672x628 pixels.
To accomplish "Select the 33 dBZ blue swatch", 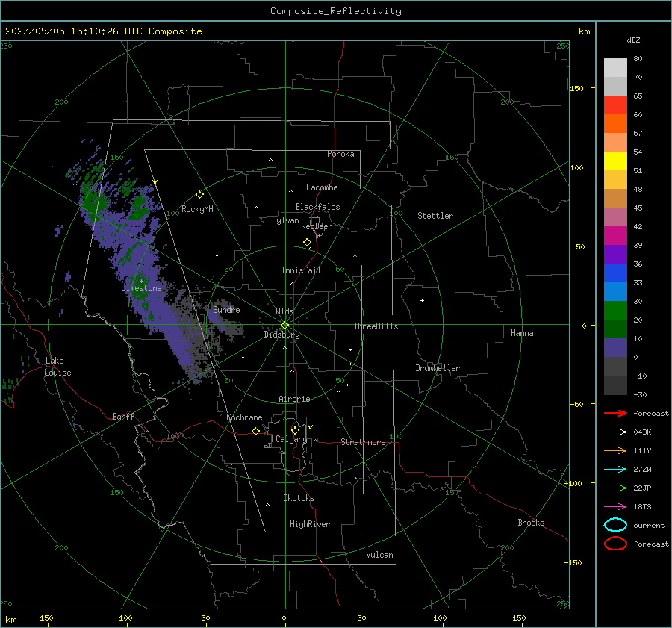I will coord(615,291).
